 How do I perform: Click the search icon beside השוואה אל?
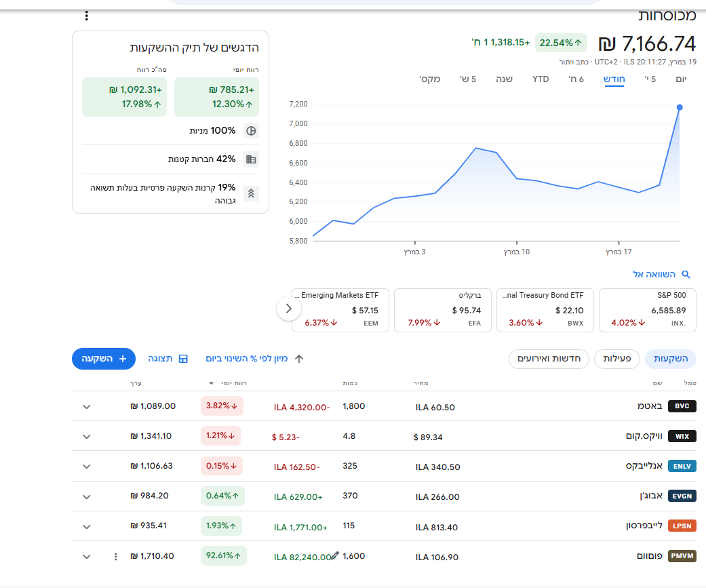point(686,275)
